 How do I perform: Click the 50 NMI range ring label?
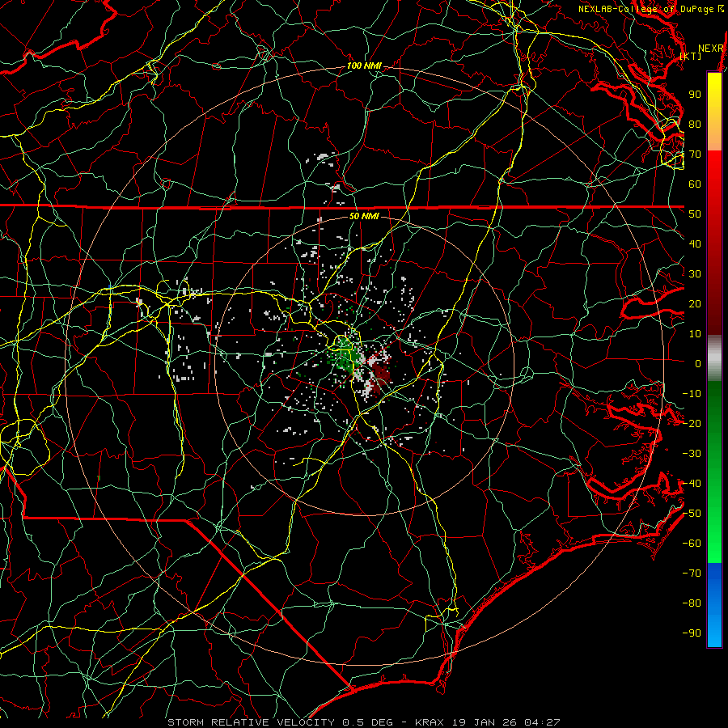pos(364,216)
